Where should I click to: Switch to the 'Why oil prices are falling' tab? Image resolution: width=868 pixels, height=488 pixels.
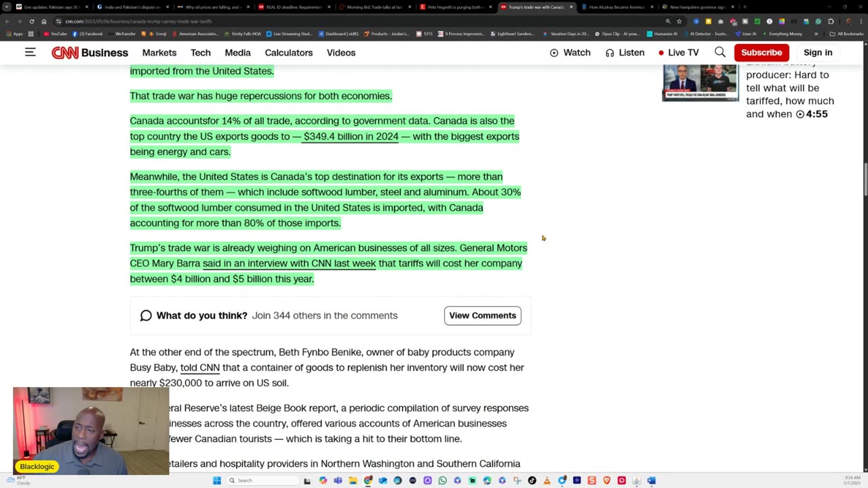[214, 7]
